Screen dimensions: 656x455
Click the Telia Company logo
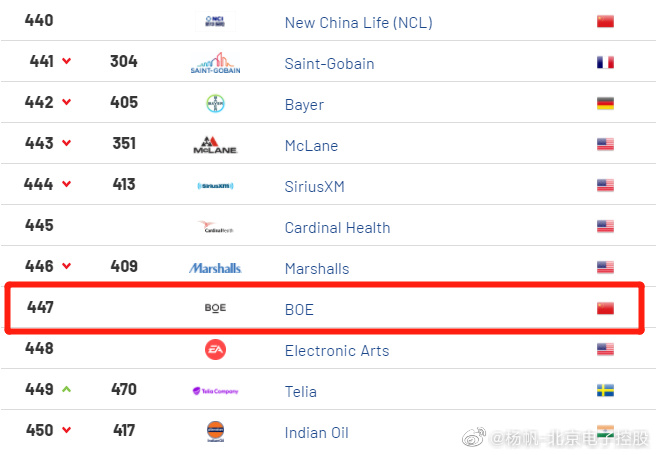tap(215, 391)
